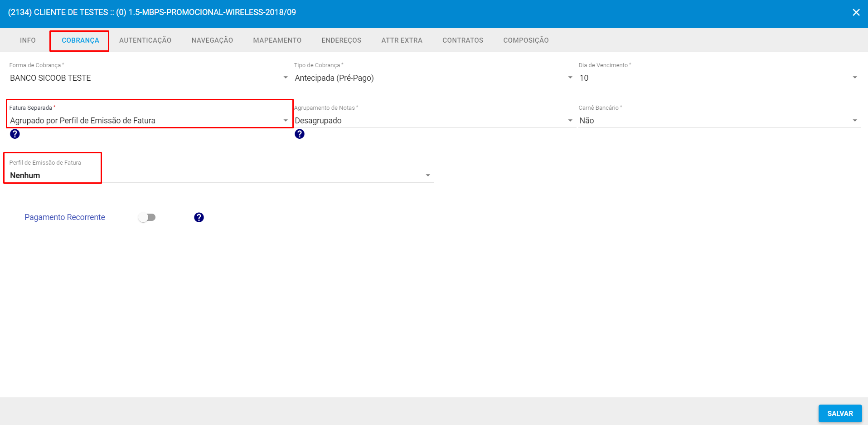Image resolution: width=868 pixels, height=425 pixels.
Task: Toggle the Pagamento Recorrente switch
Action: (x=147, y=217)
